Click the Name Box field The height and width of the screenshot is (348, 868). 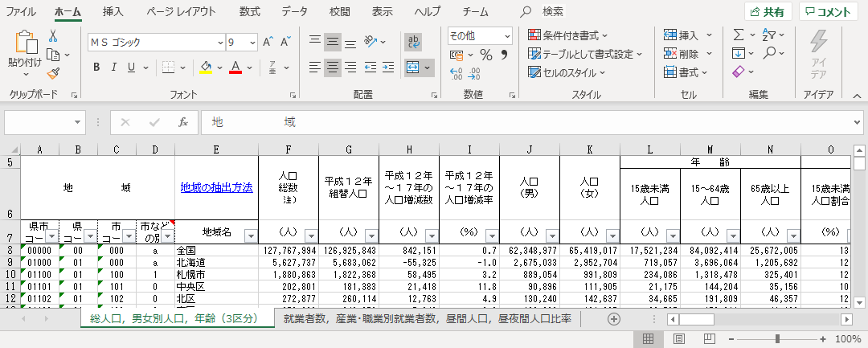pos(44,122)
